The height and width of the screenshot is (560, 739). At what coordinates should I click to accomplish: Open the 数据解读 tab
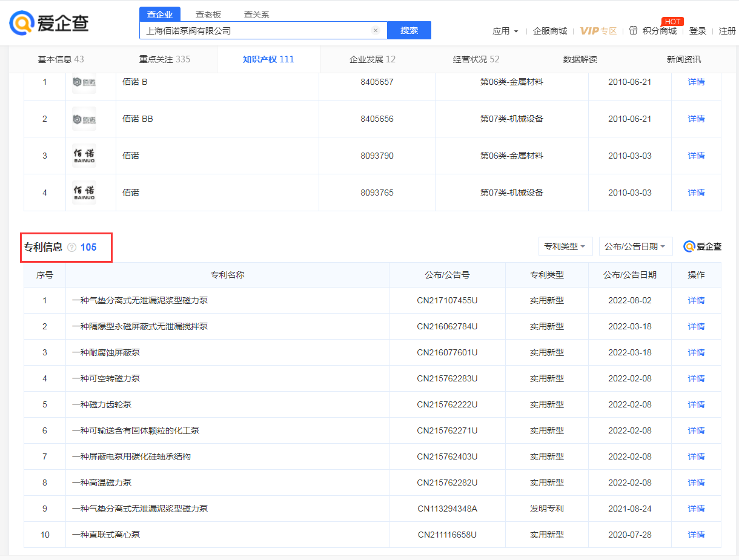[580, 59]
